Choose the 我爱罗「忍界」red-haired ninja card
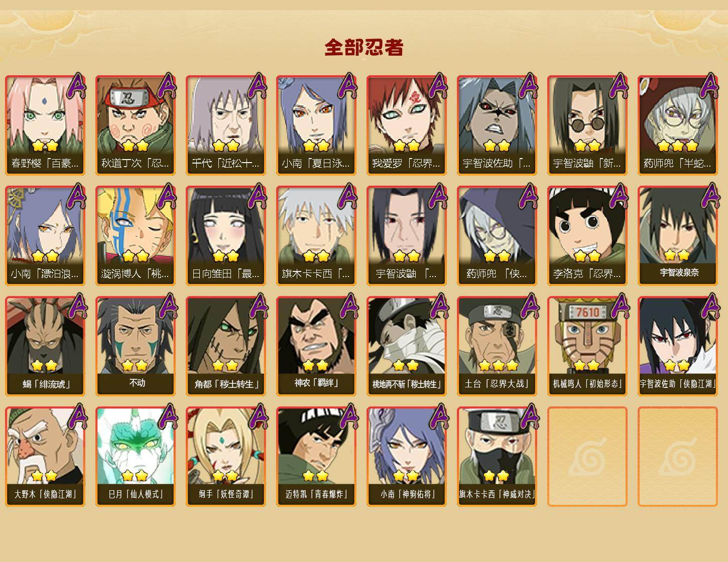The width and height of the screenshot is (728, 562). click(407, 125)
